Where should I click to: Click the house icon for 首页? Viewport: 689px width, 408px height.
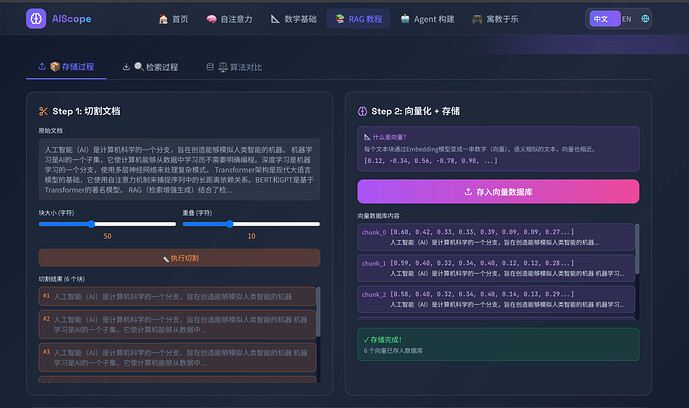[x=163, y=19]
